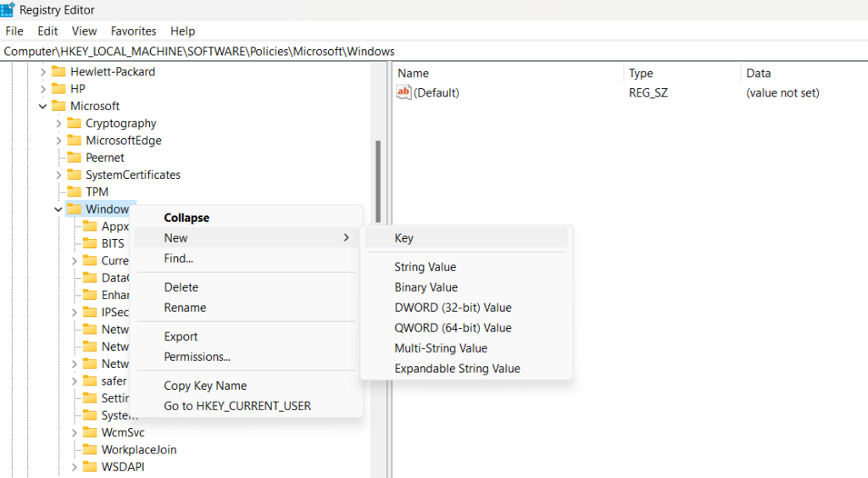Screen dimensions: 868x478
Task: Select DWORD (32-bit) Value option
Action: [453, 308]
